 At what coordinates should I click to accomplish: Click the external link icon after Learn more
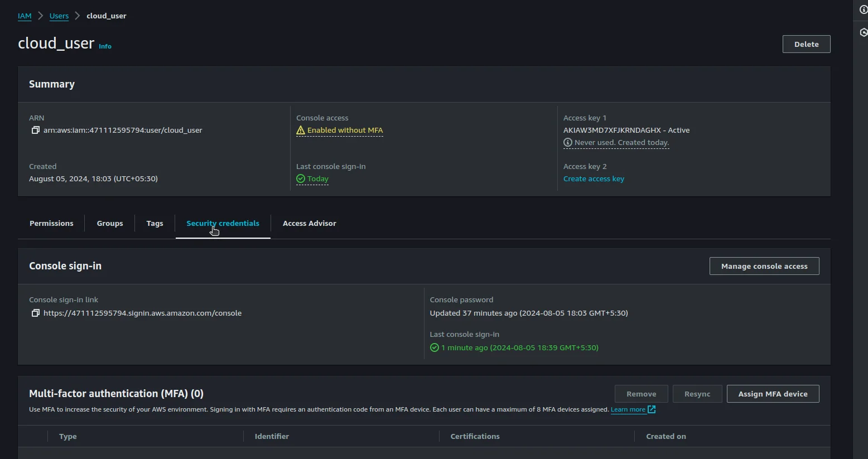[x=652, y=409]
